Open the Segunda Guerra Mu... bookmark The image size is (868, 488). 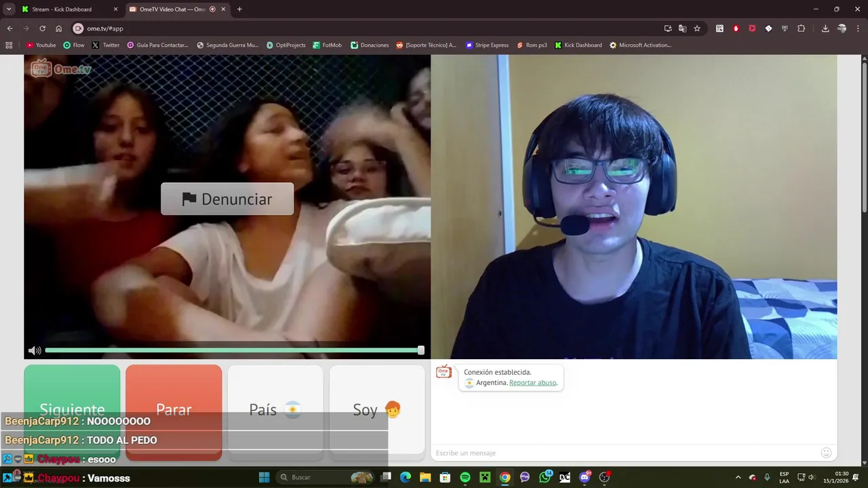[228, 45]
